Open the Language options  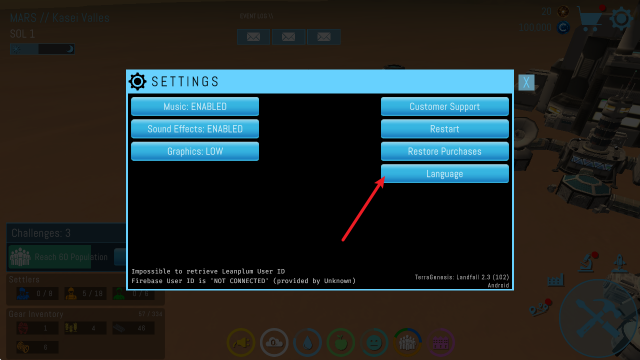point(444,174)
